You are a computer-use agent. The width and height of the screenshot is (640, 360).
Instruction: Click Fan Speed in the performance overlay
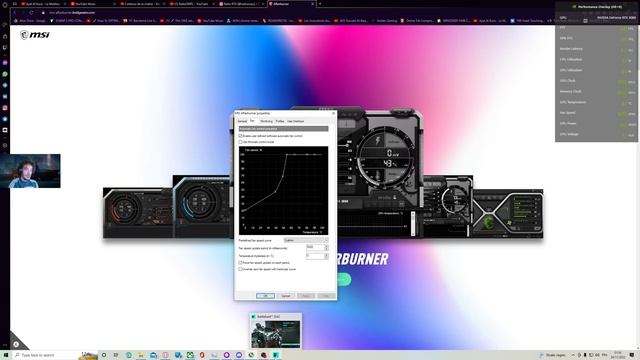tap(568, 113)
